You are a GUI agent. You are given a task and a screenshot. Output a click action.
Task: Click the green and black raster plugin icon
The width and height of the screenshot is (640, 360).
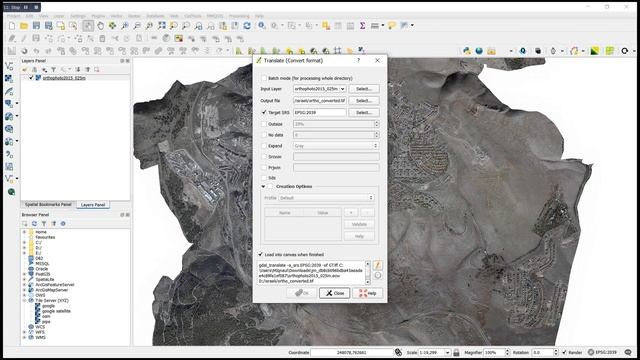click(x=595, y=51)
